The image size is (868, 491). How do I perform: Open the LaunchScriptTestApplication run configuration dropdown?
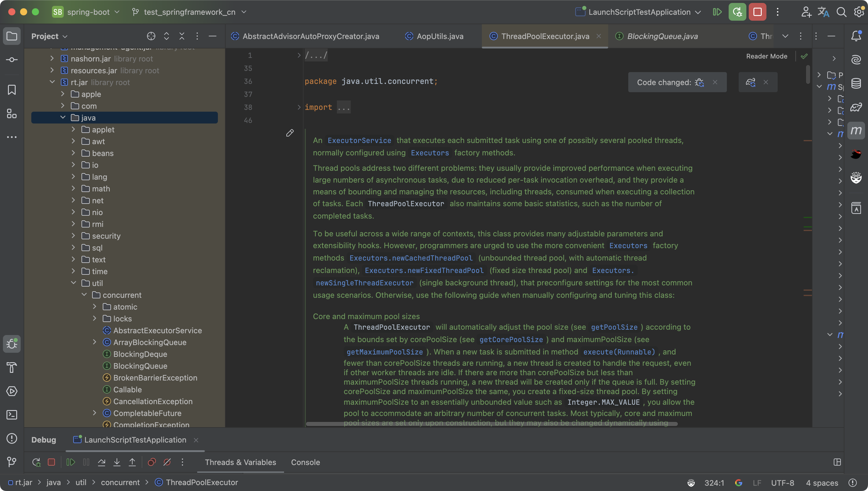tap(639, 12)
